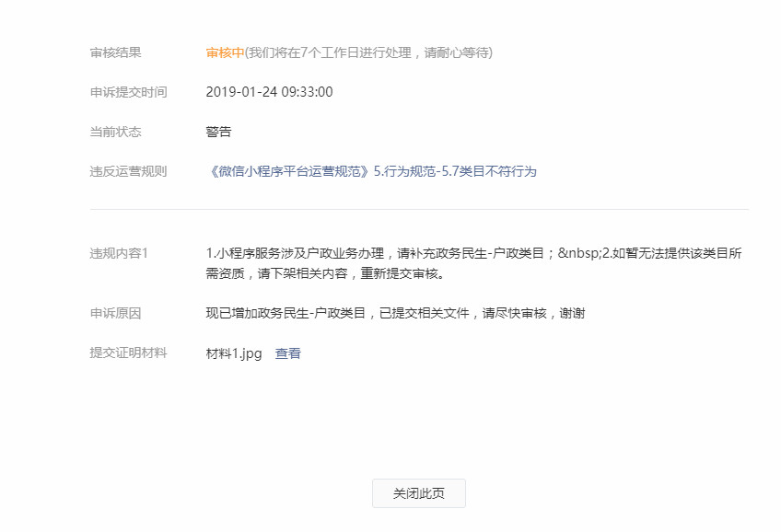The width and height of the screenshot is (781, 532).
Task: Click the 提交证明材料 label
Action: click(x=129, y=353)
